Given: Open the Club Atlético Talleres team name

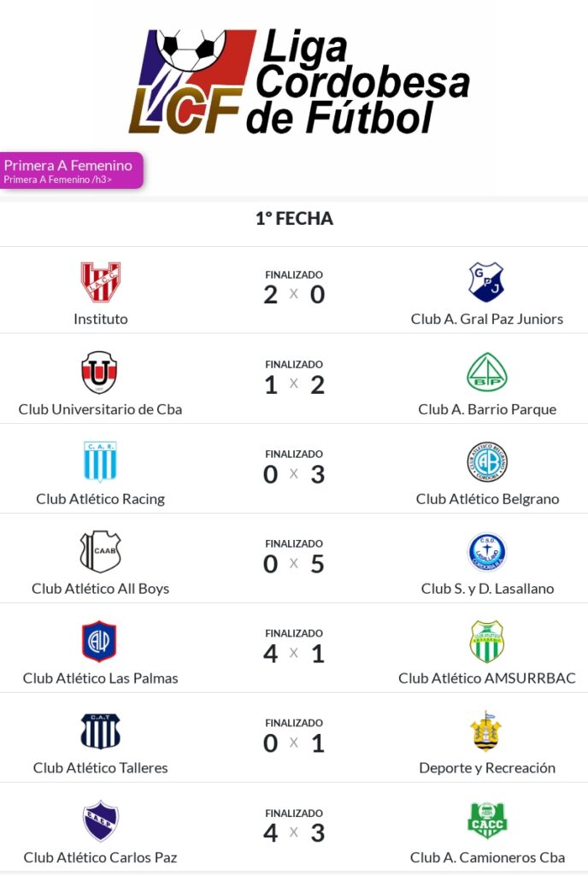Looking at the screenshot, I should pyautogui.click(x=100, y=767).
